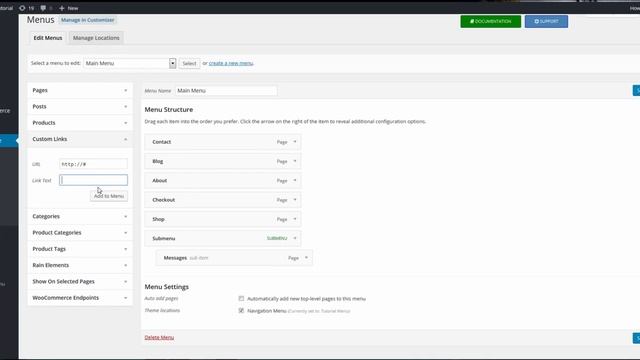Expand the Products panel
640x360 pixels.
(x=80, y=123)
